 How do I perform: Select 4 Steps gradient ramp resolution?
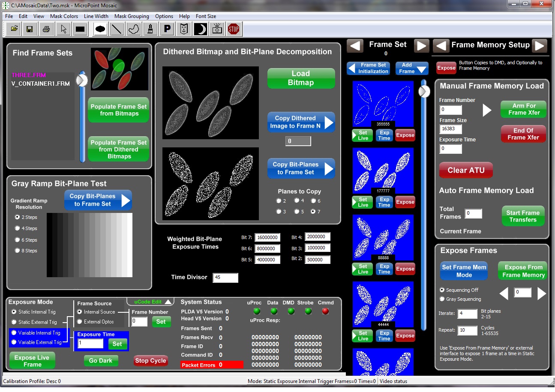18,228
